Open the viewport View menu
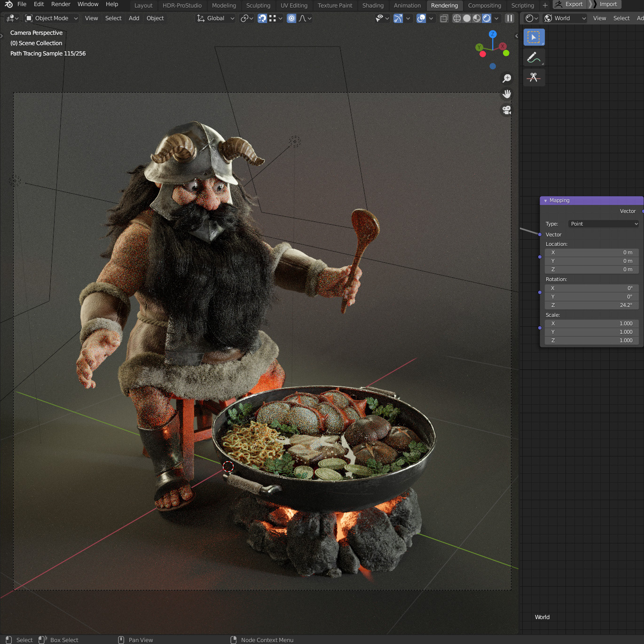 coord(91,18)
